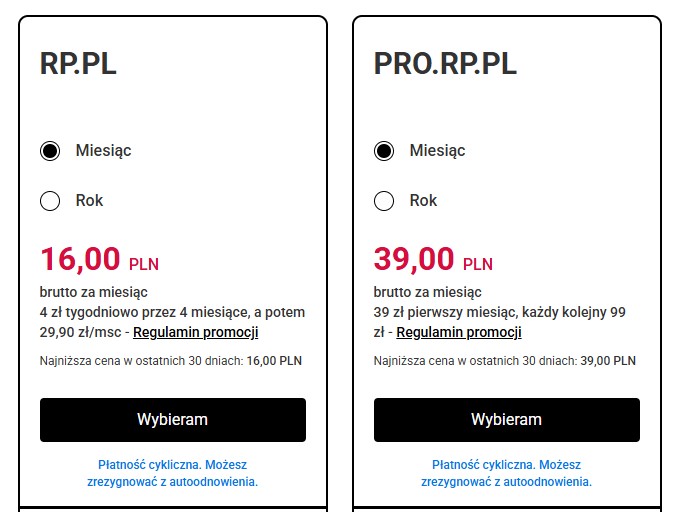Click the Płatność cykliczna note under PRO.RP.PL
Viewport: 676px width, 512px height.
[x=506, y=473]
